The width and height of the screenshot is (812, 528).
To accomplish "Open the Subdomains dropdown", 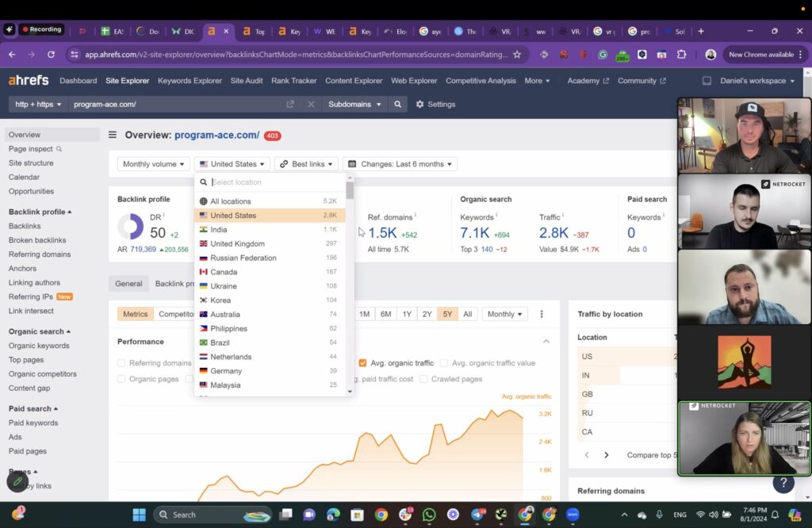I will [x=354, y=104].
